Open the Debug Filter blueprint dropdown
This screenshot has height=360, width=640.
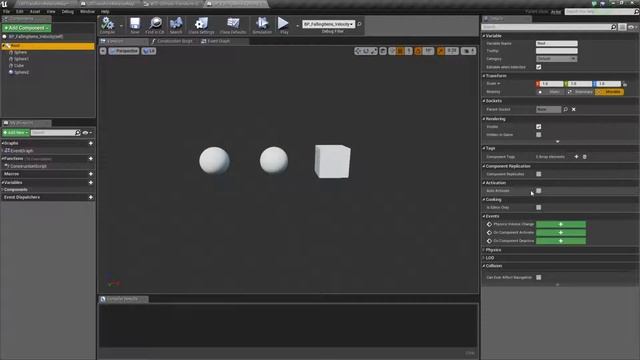[329, 24]
